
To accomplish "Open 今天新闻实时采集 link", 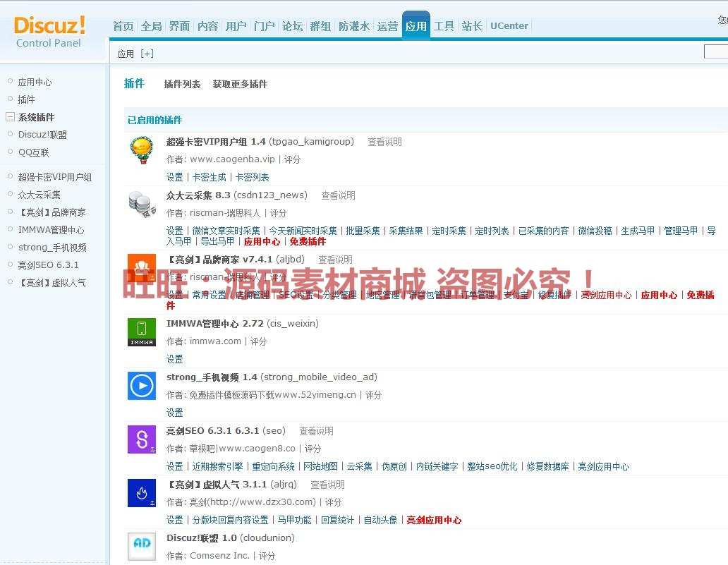I will pyautogui.click(x=303, y=231).
